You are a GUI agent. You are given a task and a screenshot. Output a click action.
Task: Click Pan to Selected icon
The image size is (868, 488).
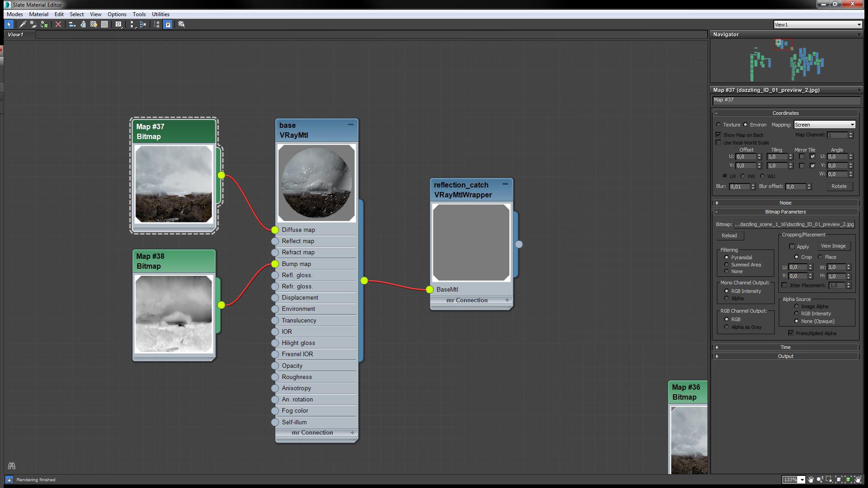pyautogui.click(x=858, y=479)
